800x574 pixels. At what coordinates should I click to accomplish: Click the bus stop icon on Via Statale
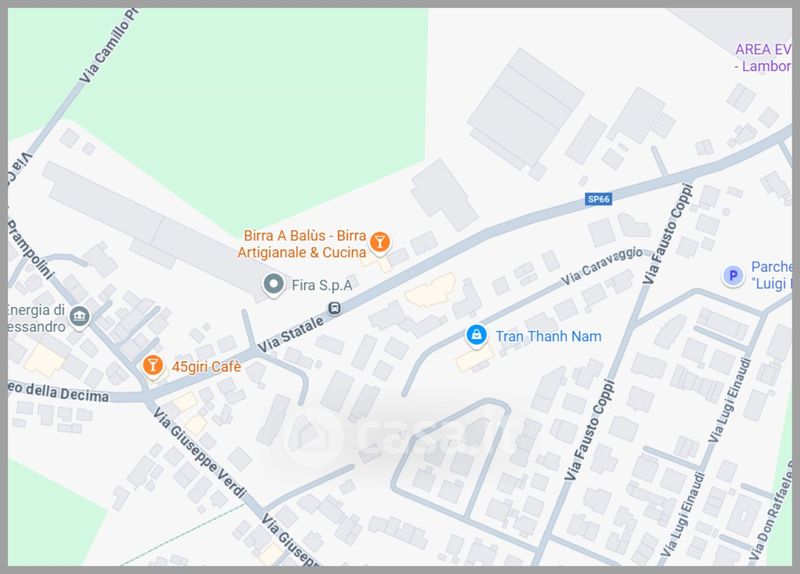pos(335,308)
